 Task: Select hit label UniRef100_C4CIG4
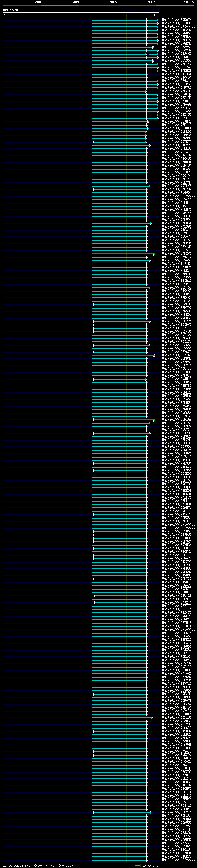pyautogui.click(x=177, y=785)
